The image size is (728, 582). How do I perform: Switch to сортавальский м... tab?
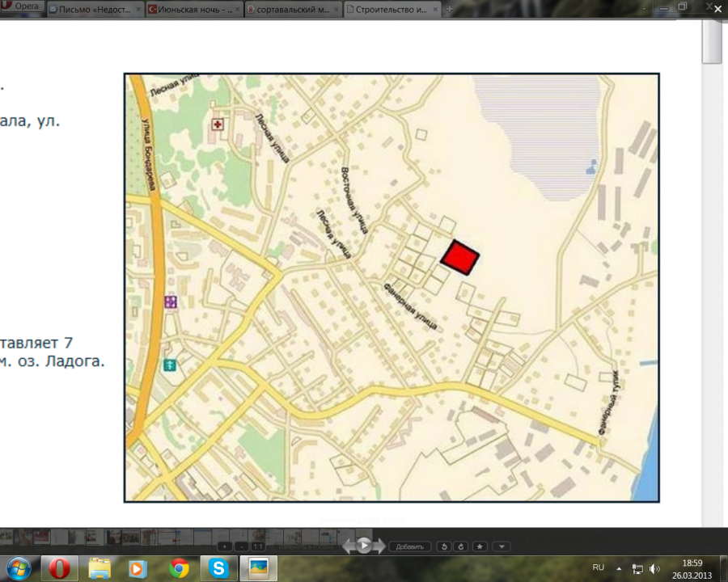(293, 9)
